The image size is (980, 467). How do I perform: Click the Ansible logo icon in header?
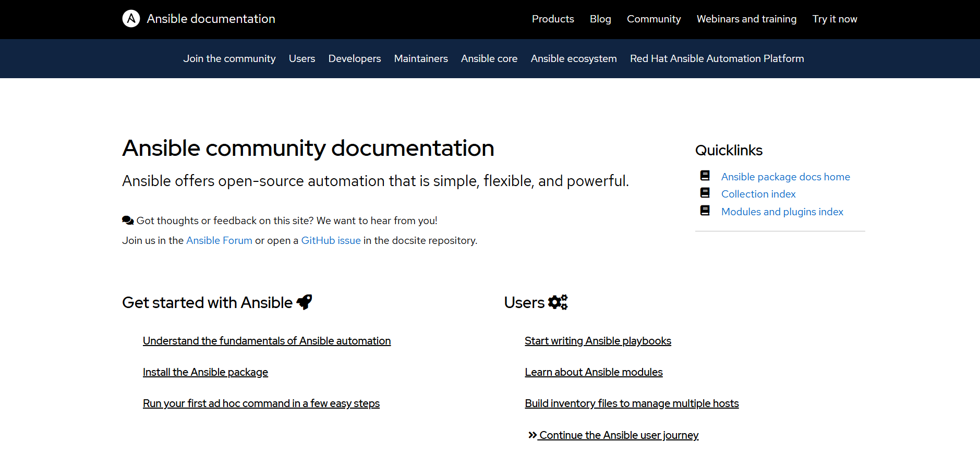(131, 19)
